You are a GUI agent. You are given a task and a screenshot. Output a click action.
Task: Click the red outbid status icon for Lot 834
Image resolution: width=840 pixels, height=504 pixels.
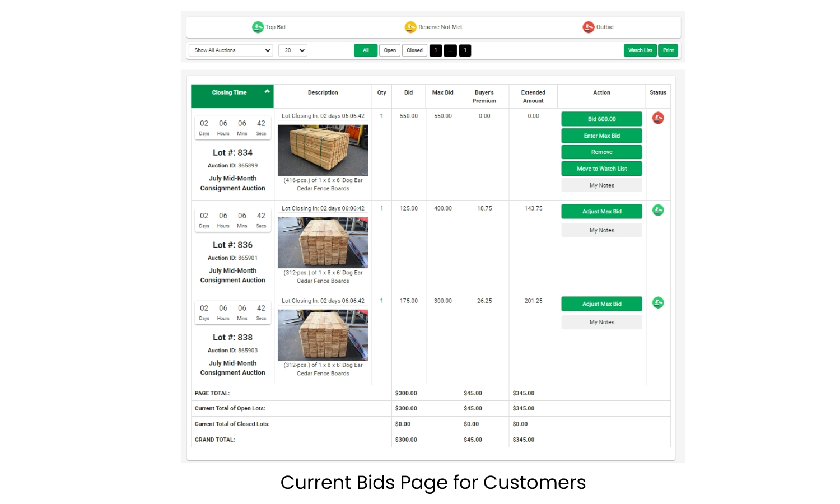(658, 118)
